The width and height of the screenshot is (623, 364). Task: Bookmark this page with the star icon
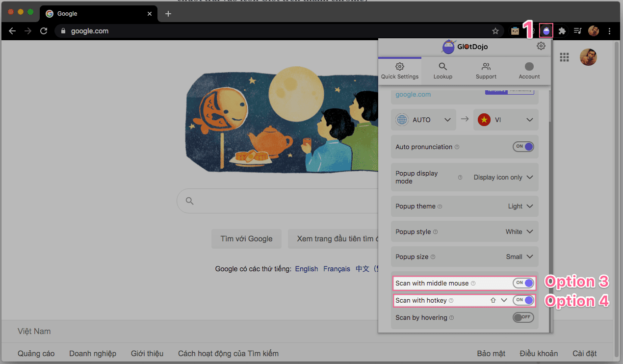tap(495, 31)
